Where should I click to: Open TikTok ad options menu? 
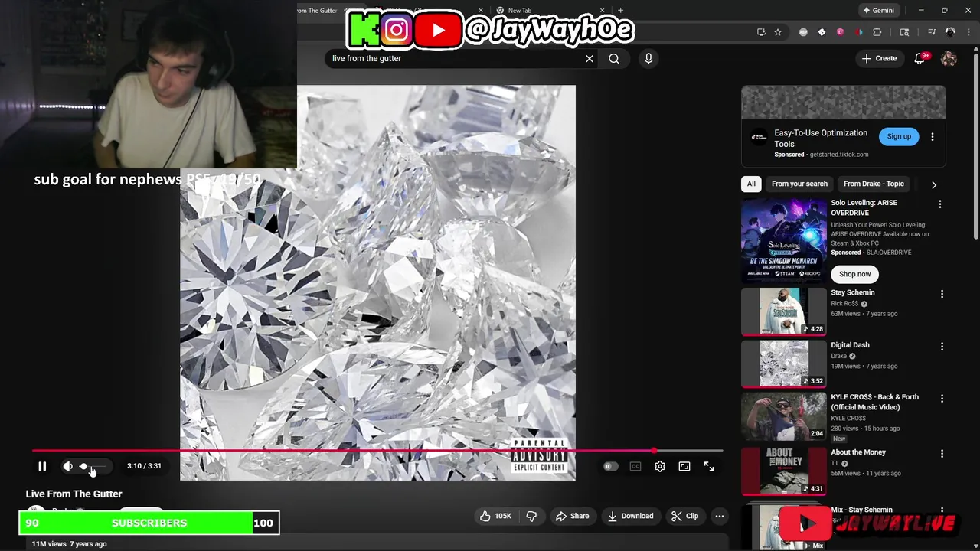click(x=933, y=136)
